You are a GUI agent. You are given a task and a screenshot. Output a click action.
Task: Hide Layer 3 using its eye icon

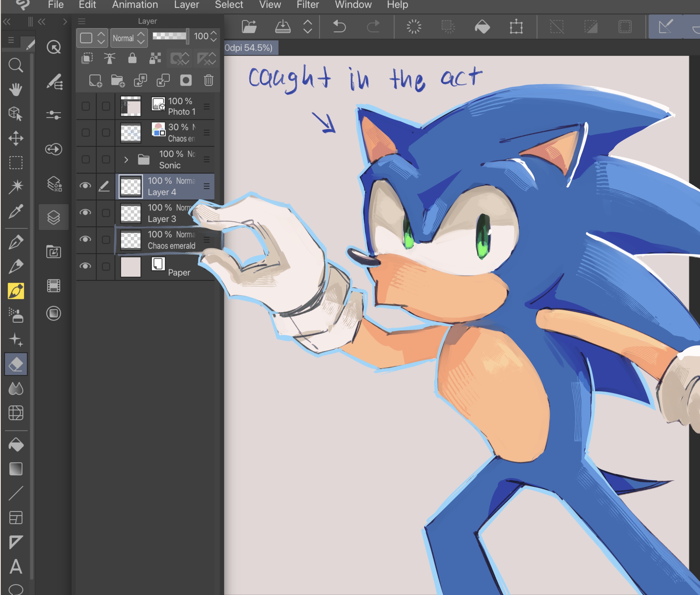tap(85, 212)
